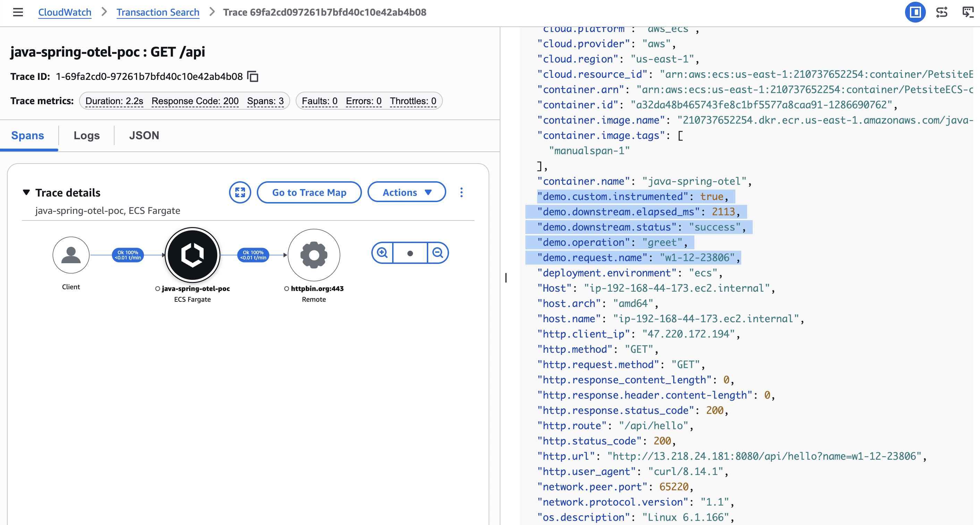Click the "container.id" JSON line

pos(718,105)
